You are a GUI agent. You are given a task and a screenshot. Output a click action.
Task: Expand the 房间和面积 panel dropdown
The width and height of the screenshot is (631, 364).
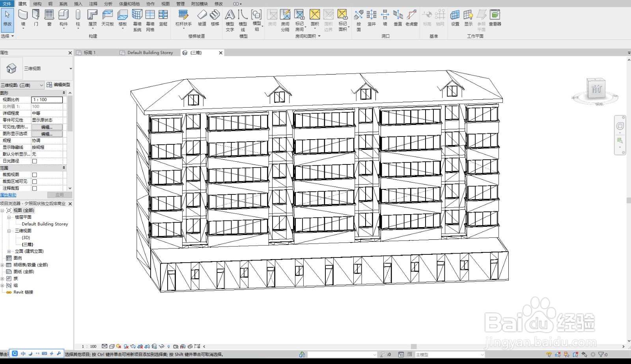point(308,36)
